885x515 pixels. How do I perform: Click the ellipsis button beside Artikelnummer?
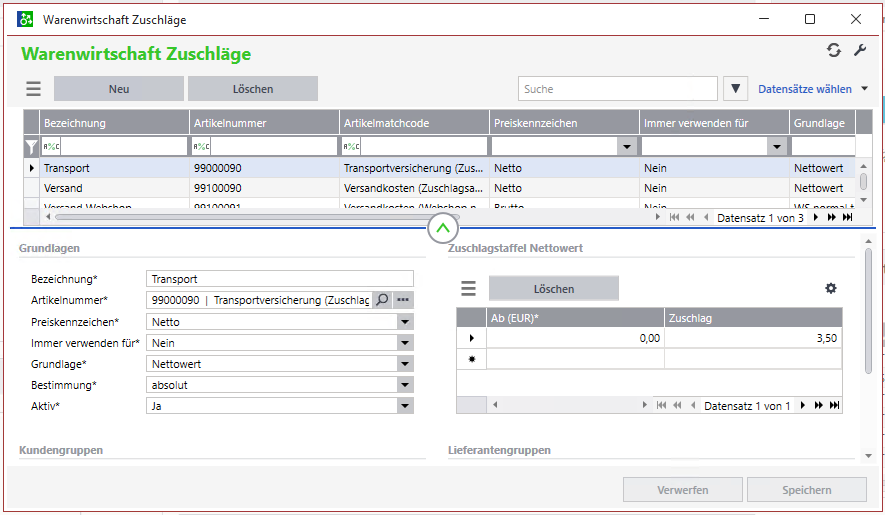pyautogui.click(x=403, y=300)
